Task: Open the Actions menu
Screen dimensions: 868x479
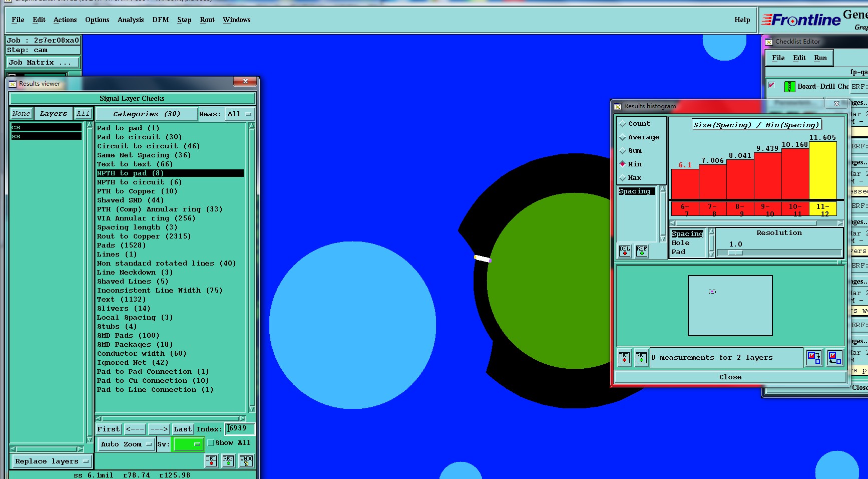Action: coord(65,20)
